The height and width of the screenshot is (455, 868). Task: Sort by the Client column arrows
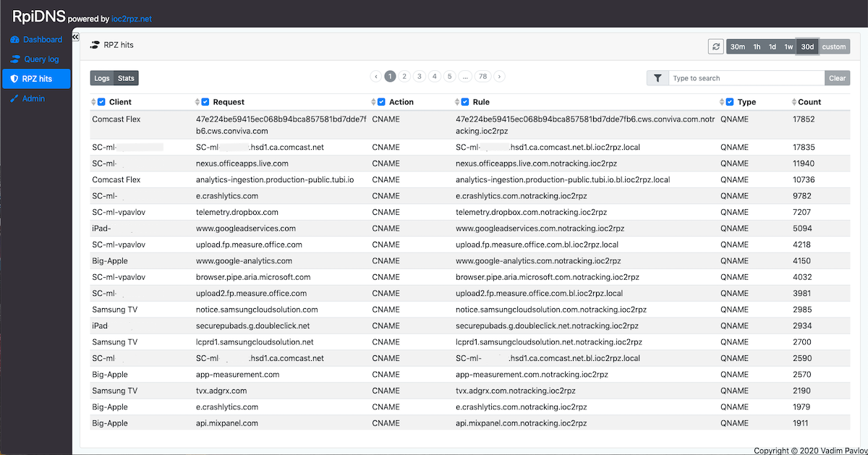(x=93, y=102)
